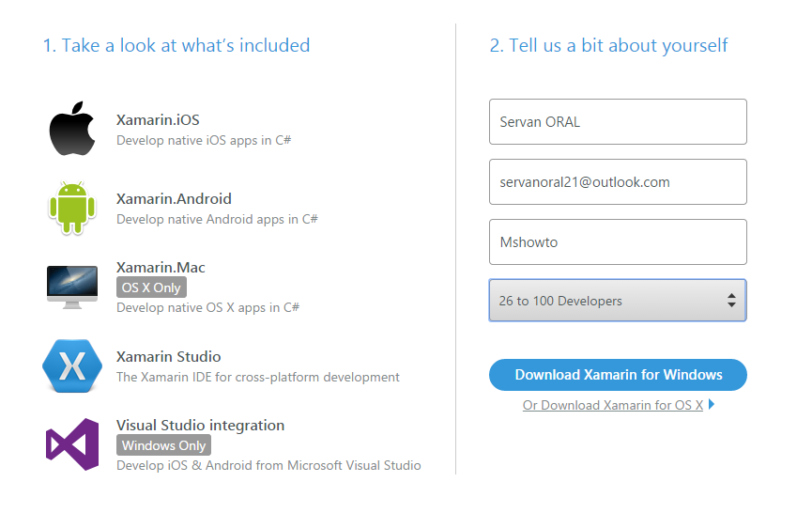Click the OS X Only badge
This screenshot has width=812, height=513.
tap(151, 288)
